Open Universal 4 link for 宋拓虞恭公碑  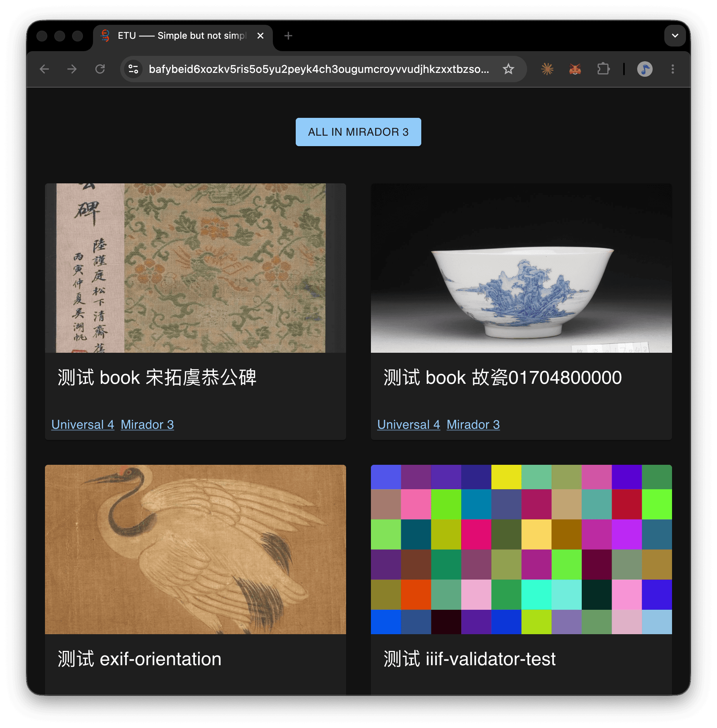83,425
